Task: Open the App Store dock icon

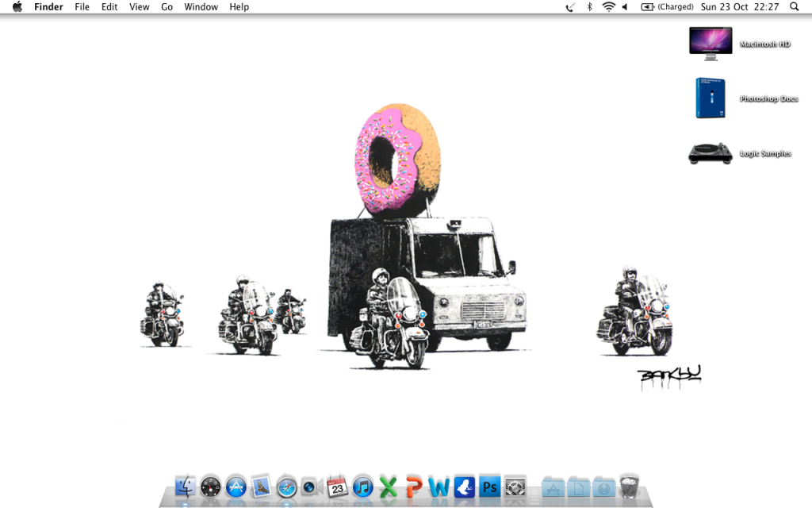Action: tap(236, 487)
